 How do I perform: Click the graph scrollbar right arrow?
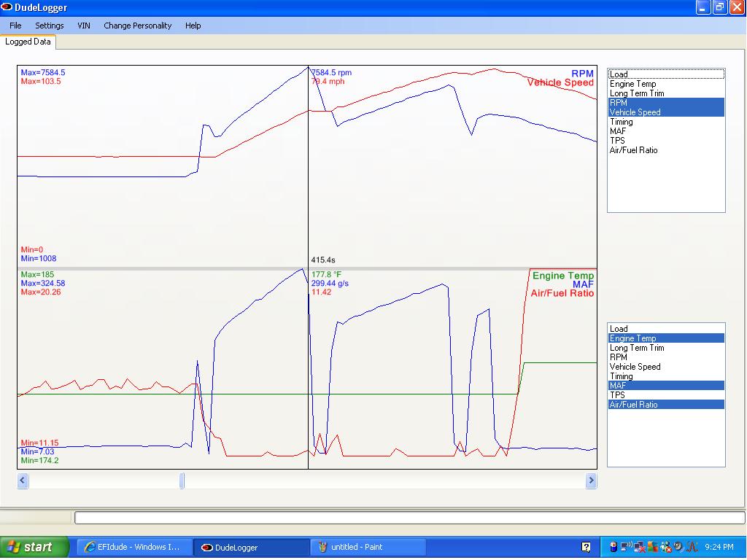[591, 481]
